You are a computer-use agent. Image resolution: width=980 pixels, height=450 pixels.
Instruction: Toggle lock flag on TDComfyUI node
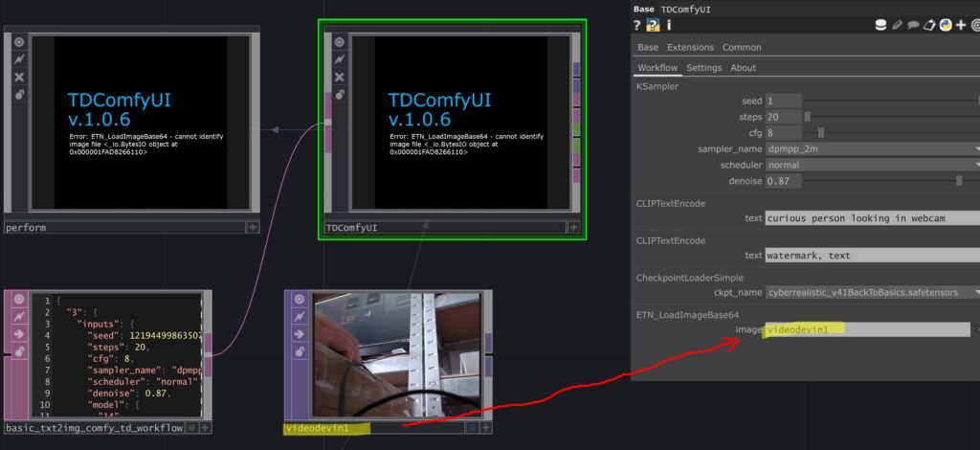[340, 95]
